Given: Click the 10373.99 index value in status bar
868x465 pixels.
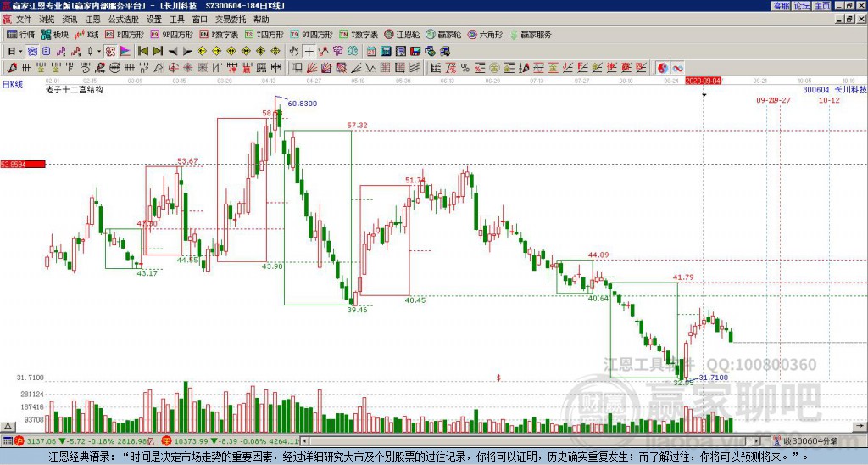Looking at the screenshot, I should pos(191,441).
